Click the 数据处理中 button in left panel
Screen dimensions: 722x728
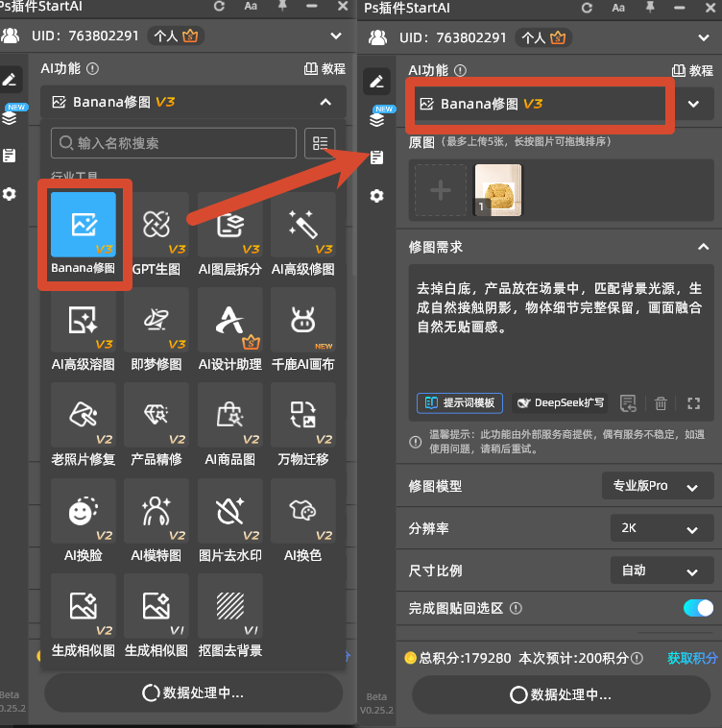pyautogui.click(x=194, y=692)
